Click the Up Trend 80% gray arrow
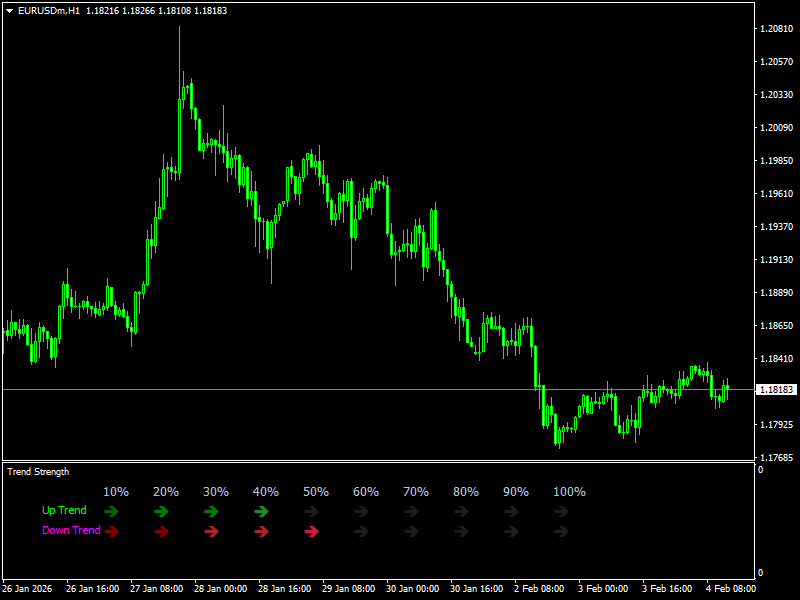 pyautogui.click(x=462, y=511)
